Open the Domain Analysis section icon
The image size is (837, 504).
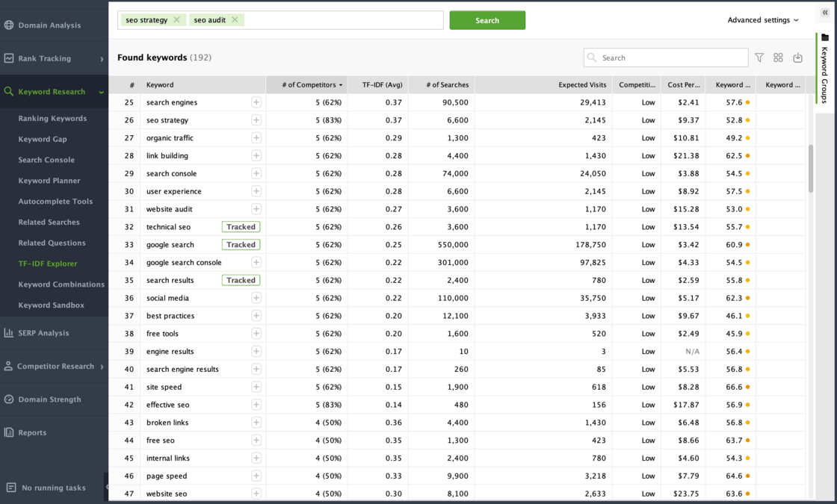click(x=10, y=25)
